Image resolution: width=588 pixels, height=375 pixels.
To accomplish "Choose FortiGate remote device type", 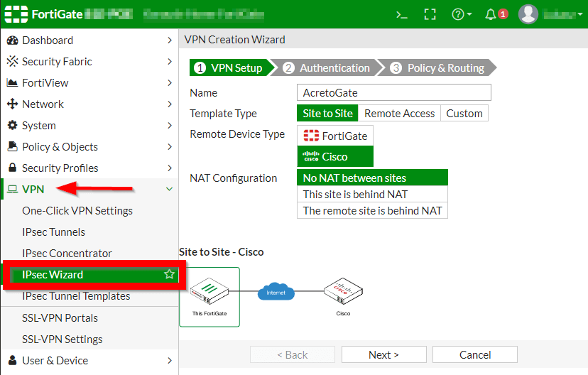I will point(335,136).
